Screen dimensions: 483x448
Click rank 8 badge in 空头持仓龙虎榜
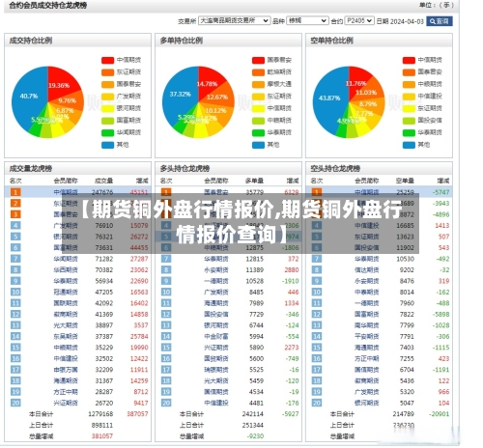[317, 270]
